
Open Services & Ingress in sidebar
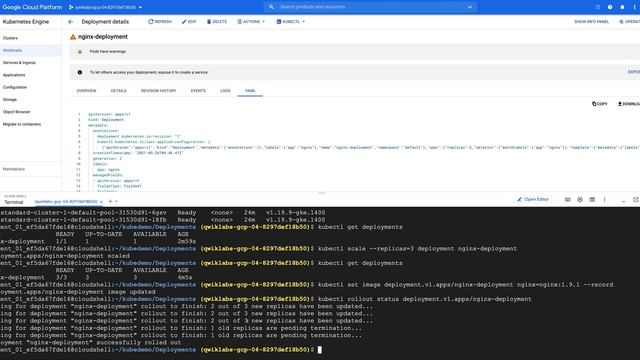19,62
